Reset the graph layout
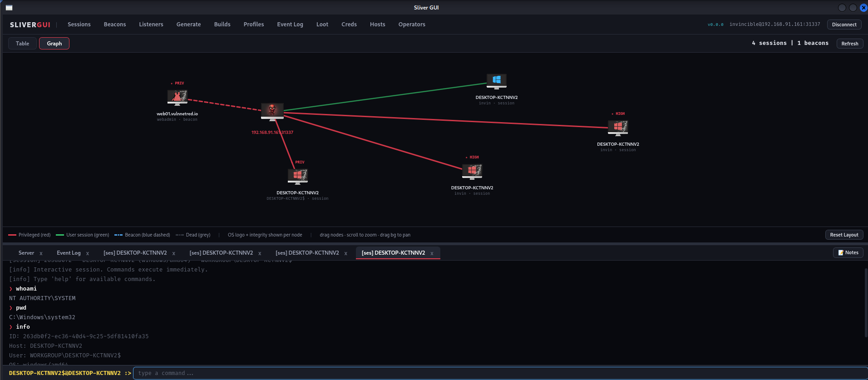The height and width of the screenshot is (380, 868). point(844,235)
